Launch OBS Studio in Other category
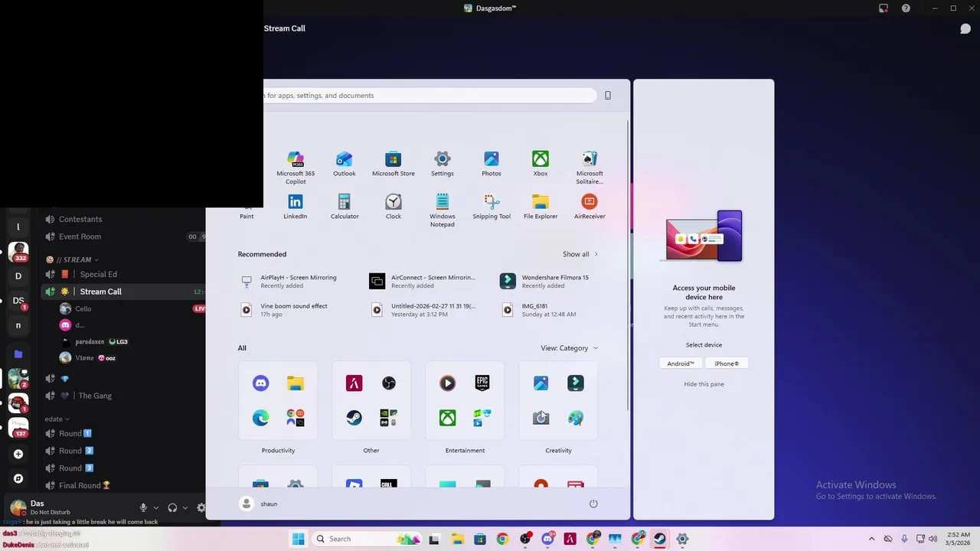 389,383
